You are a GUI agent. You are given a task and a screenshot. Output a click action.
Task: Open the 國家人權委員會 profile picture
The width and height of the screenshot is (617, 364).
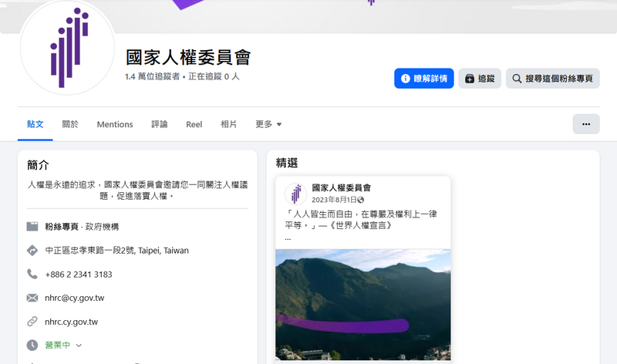pos(67,47)
